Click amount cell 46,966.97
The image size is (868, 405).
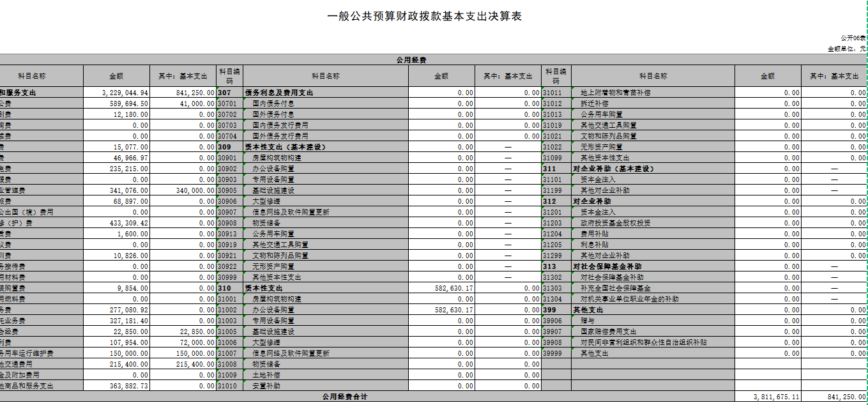pos(116,158)
